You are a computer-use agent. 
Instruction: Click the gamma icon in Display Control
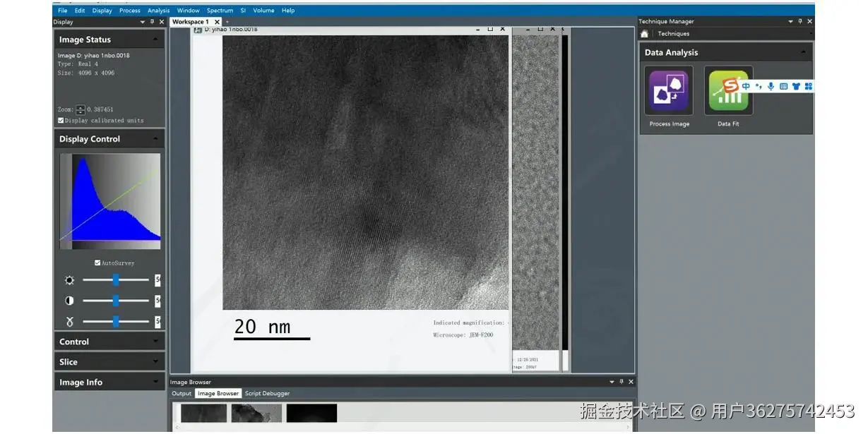[x=69, y=322]
